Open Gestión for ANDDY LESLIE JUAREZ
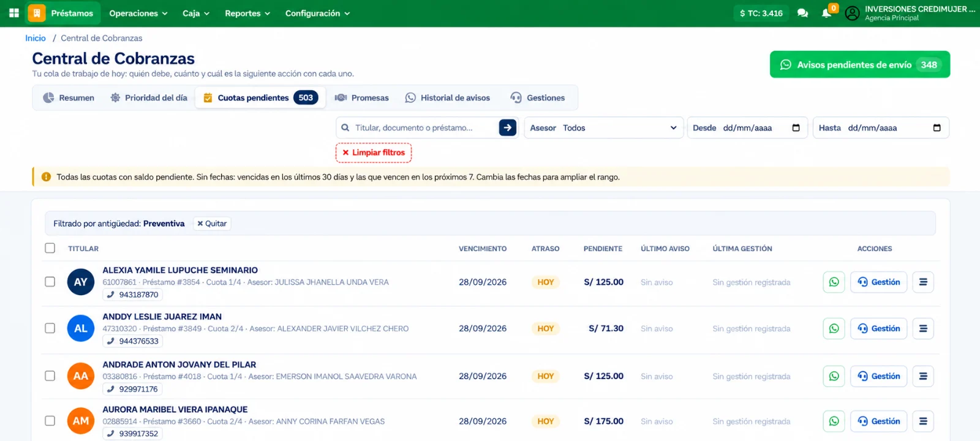980x441 pixels. click(x=878, y=329)
